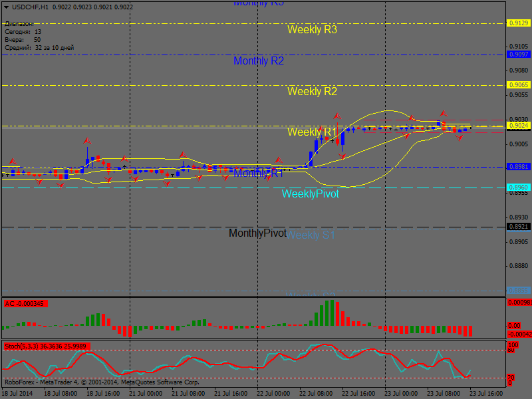532x399 pixels.
Task: Click the yellow 0.9129 price tag
Action: (x=518, y=23)
